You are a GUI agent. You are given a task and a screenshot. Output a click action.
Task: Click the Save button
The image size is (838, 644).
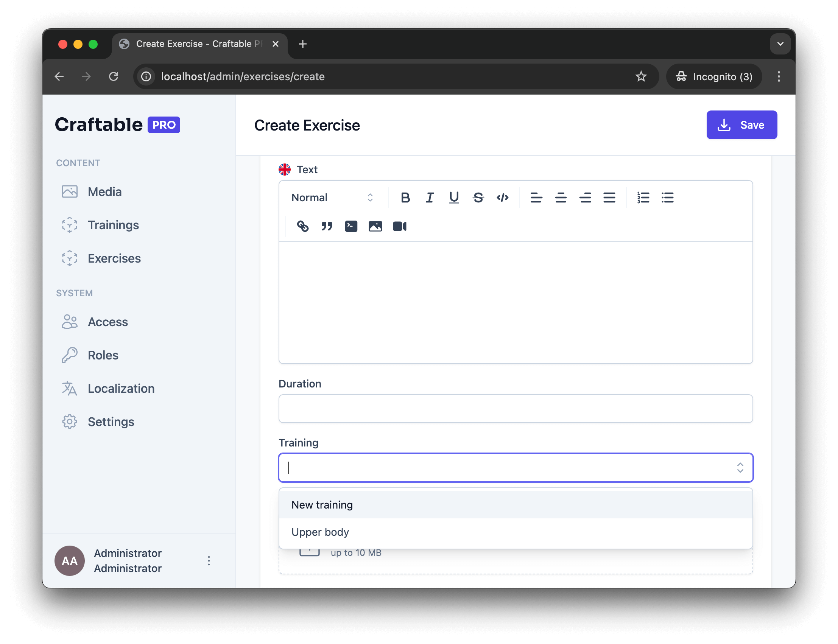point(742,124)
